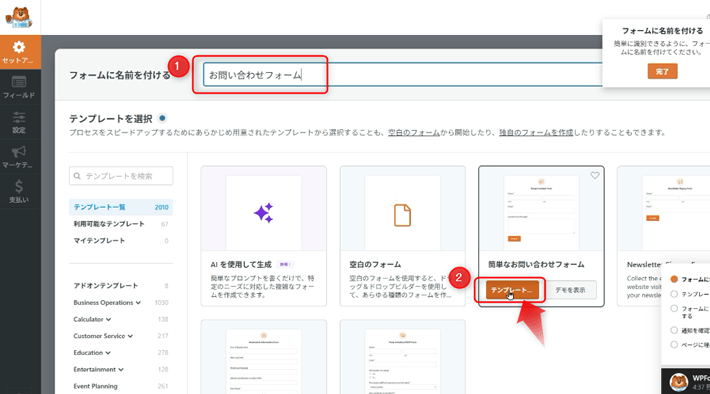Open the Payments dollar panel
Viewport: 710px width, 394px height.
(19, 191)
